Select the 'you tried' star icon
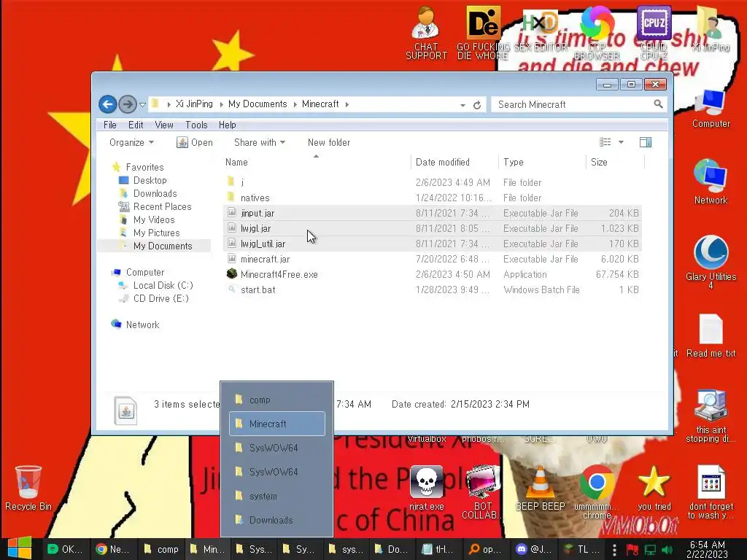 coord(654,488)
